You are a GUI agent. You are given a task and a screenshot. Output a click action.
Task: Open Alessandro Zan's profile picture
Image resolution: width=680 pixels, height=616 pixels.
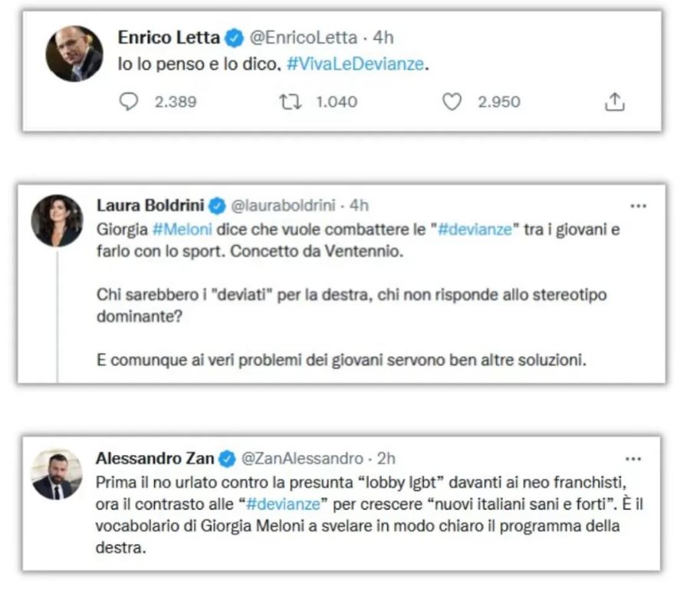[x=56, y=474]
